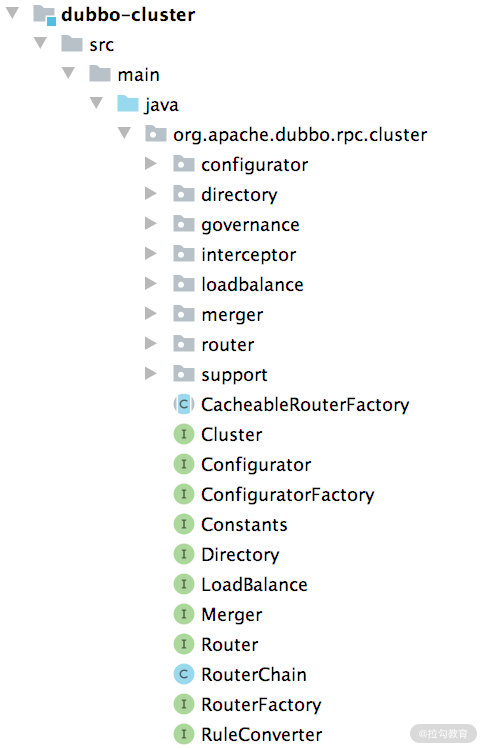This screenshot has height=749, width=484.
Task: Select the LoadBalance interface file
Action: (x=254, y=584)
